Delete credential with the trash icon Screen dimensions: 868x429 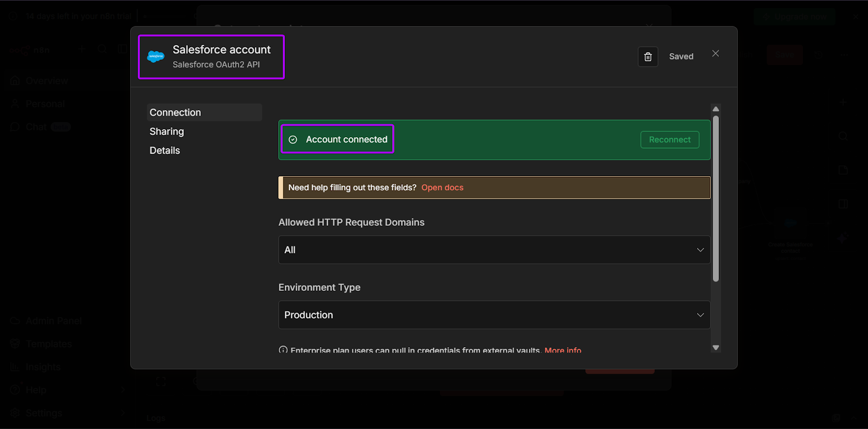pos(648,56)
